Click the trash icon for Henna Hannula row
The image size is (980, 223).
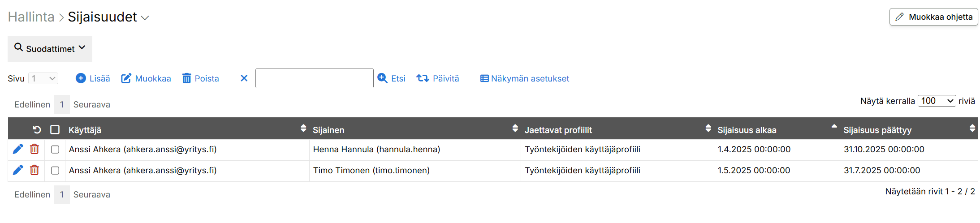[x=35, y=149]
